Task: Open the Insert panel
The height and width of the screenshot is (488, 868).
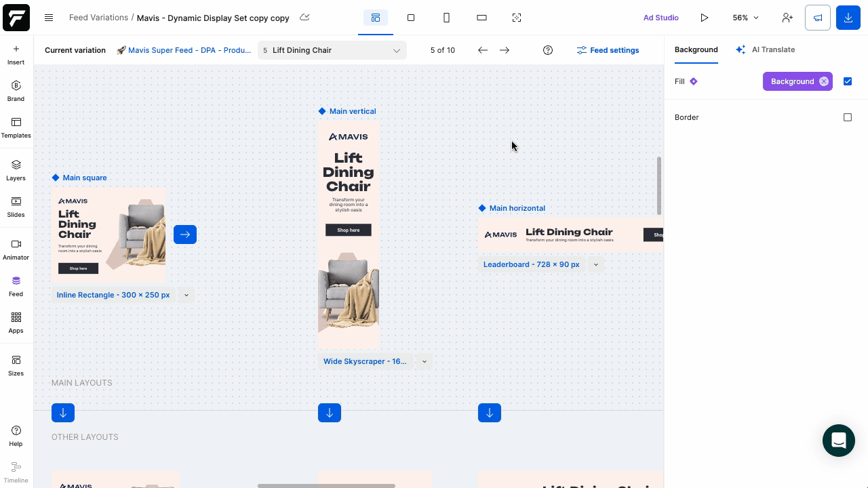Action: coord(16,55)
